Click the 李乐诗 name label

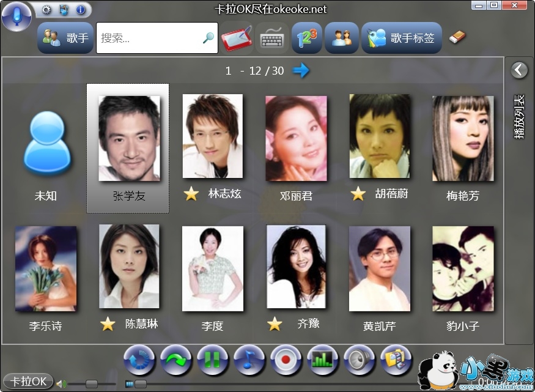pos(46,326)
